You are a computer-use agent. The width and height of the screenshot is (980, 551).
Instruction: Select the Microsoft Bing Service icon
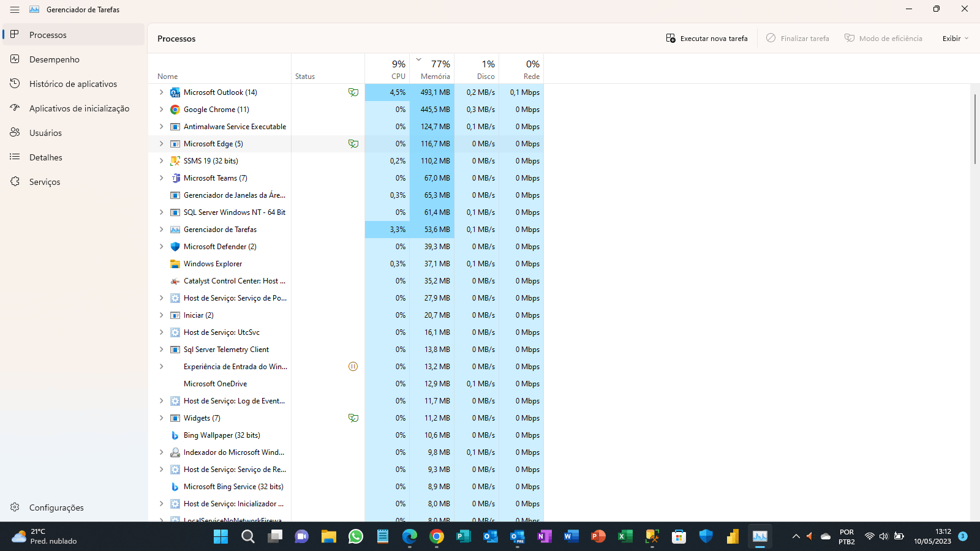tap(175, 487)
